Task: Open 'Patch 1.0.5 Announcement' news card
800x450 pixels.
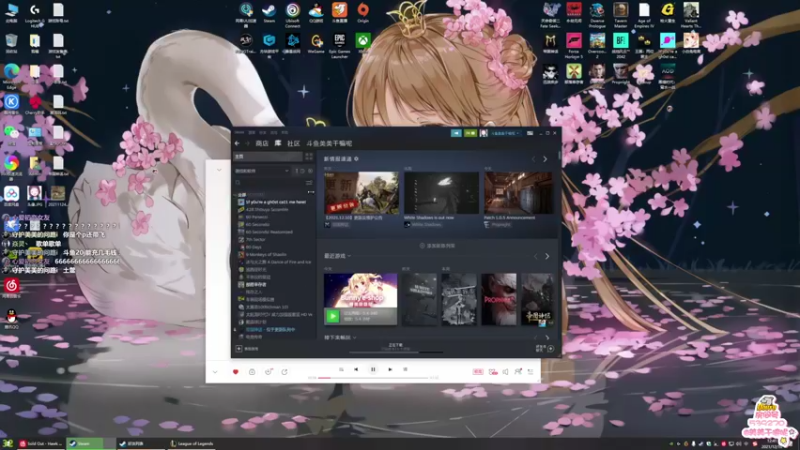Action: 518,193
